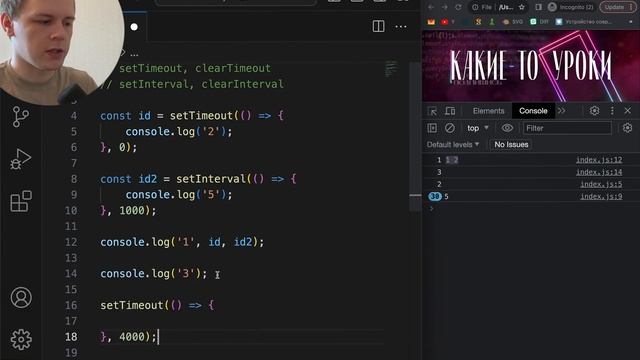Open the top JavaScript context dropdown

[x=478, y=128]
